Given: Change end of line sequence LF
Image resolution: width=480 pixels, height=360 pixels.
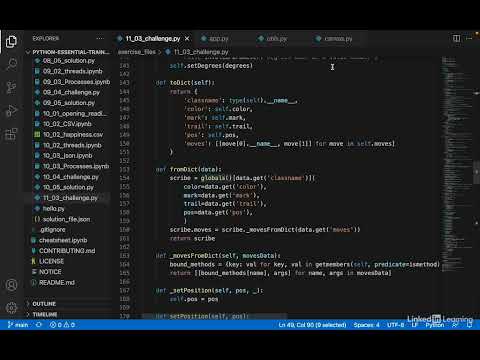Looking at the screenshot, I should tap(414, 325).
